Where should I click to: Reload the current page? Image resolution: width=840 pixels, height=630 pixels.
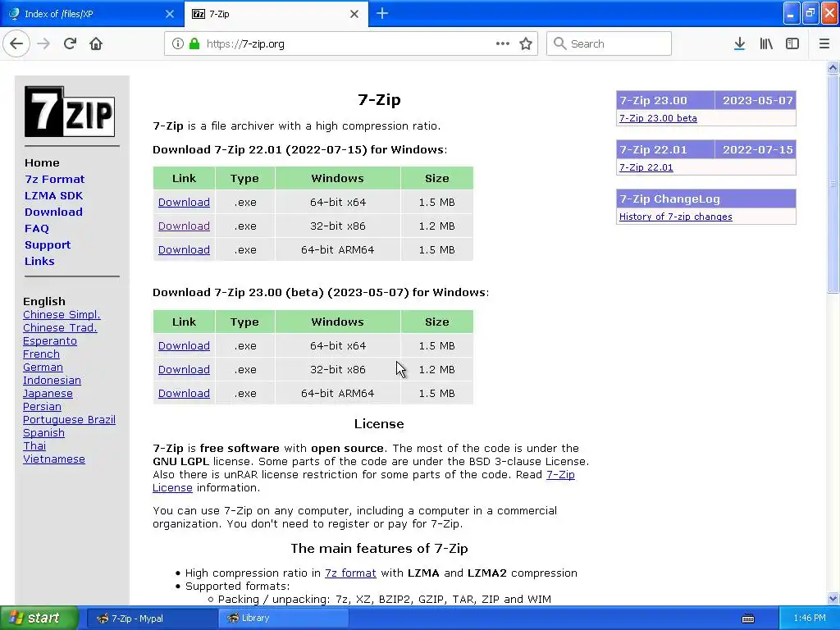tap(70, 43)
